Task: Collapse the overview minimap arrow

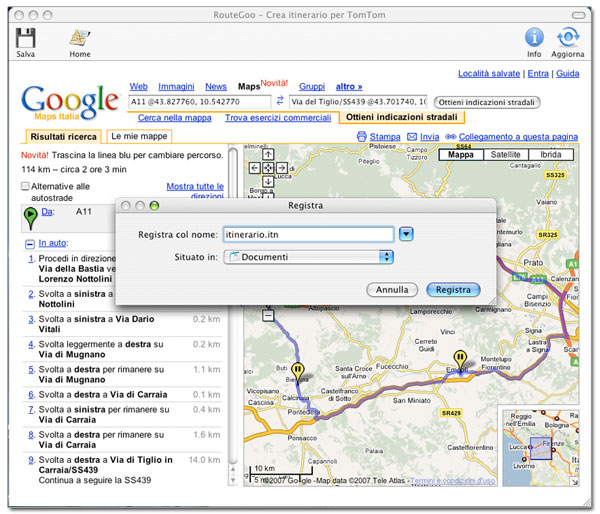Action: [x=574, y=482]
